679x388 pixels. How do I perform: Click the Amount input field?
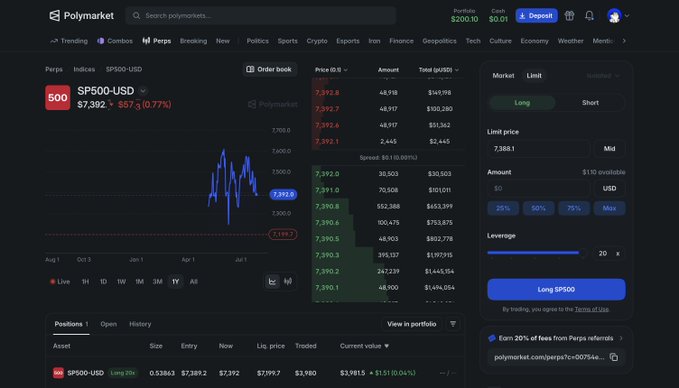538,188
